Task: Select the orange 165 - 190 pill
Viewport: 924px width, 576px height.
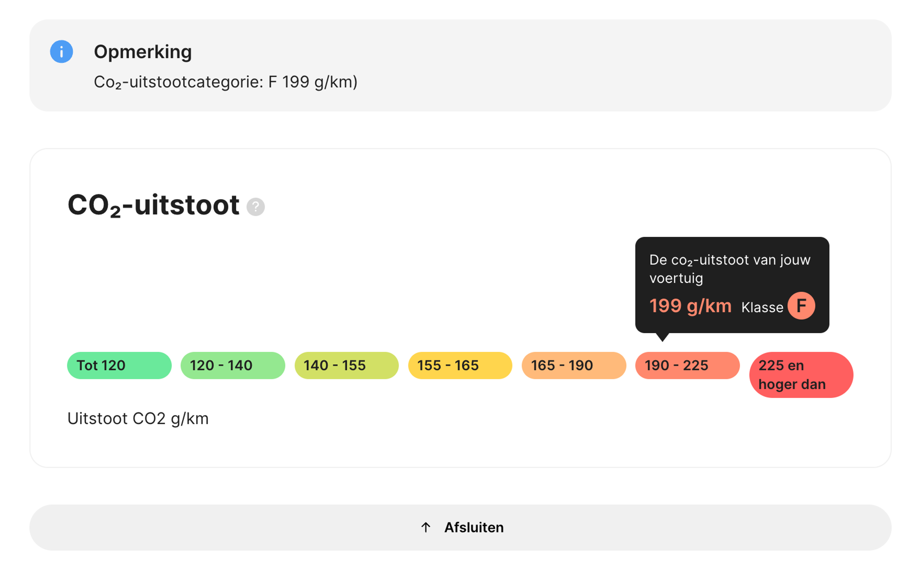Action: [x=574, y=365]
